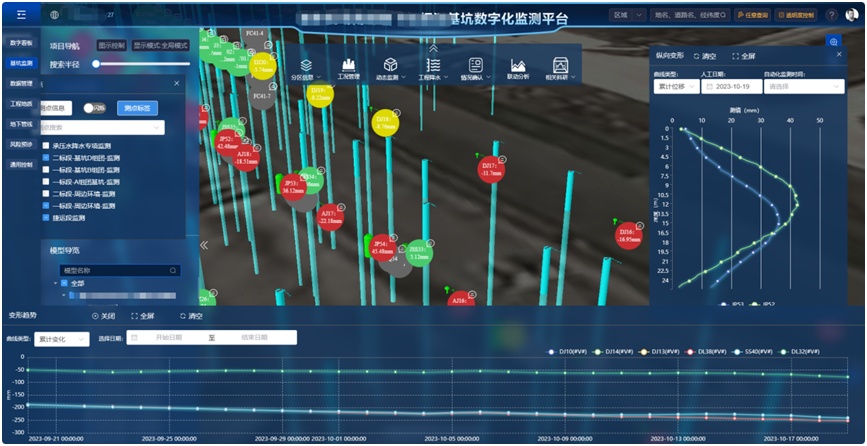Check the 承压水降水专项监测 checkbox
The width and height of the screenshot is (867, 446).
tap(46, 146)
